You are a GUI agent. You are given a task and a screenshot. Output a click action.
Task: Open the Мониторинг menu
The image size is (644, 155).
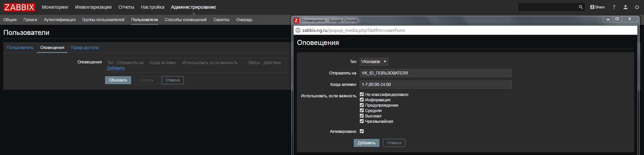coord(55,7)
